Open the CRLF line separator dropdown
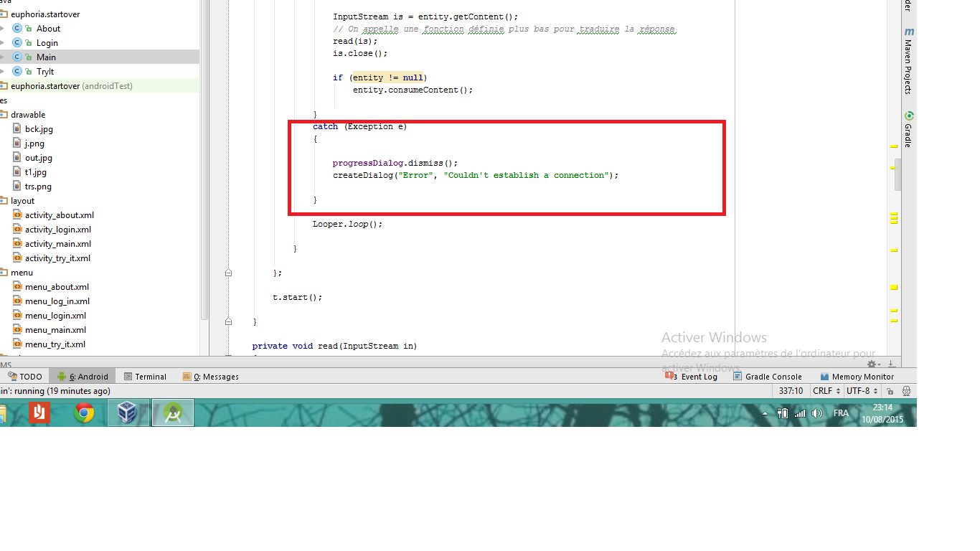 tap(826, 391)
